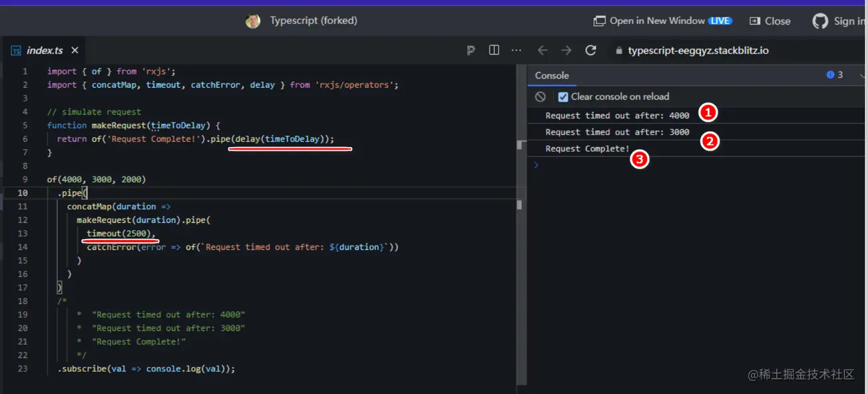Toggle the split editor layout icon
This screenshot has width=868, height=394.
click(x=494, y=50)
